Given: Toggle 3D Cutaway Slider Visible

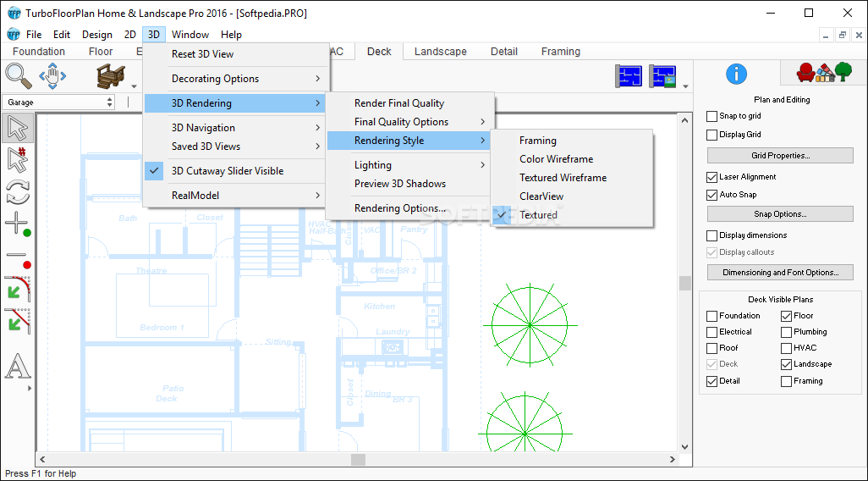Looking at the screenshot, I should (236, 171).
